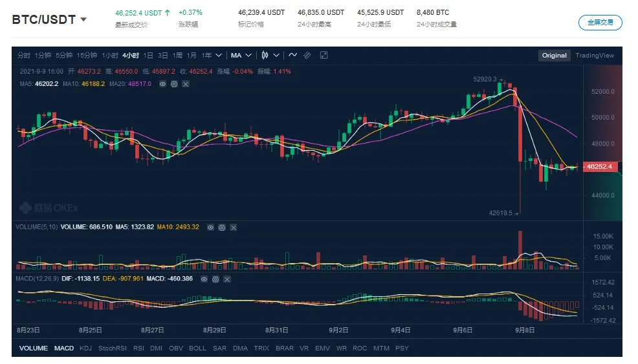Click the line indicator icon in toolbar
Viewport: 638px width, 364px height.
(292, 56)
